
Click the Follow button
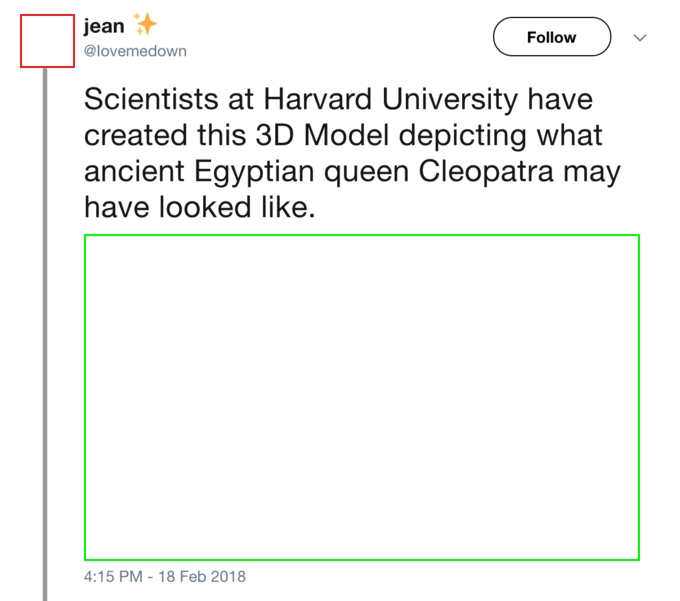click(x=552, y=37)
